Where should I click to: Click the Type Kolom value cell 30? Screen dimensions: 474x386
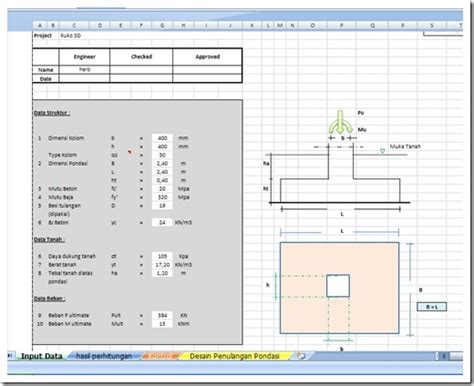[x=162, y=155]
